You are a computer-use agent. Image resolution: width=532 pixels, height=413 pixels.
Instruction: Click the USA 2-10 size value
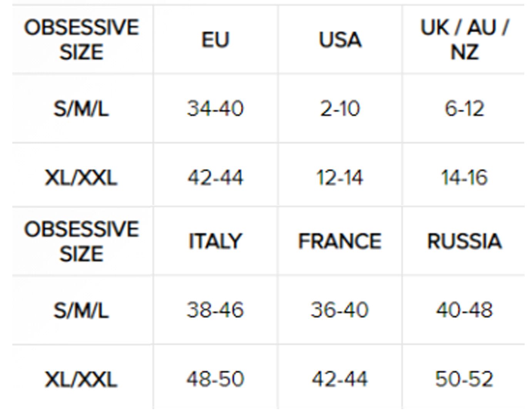point(340,108)
